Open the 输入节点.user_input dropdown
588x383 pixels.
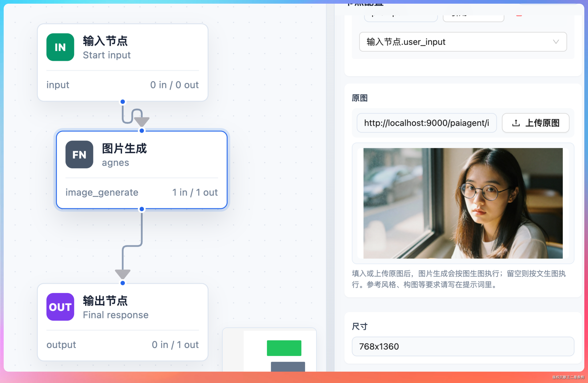(463, 42)
